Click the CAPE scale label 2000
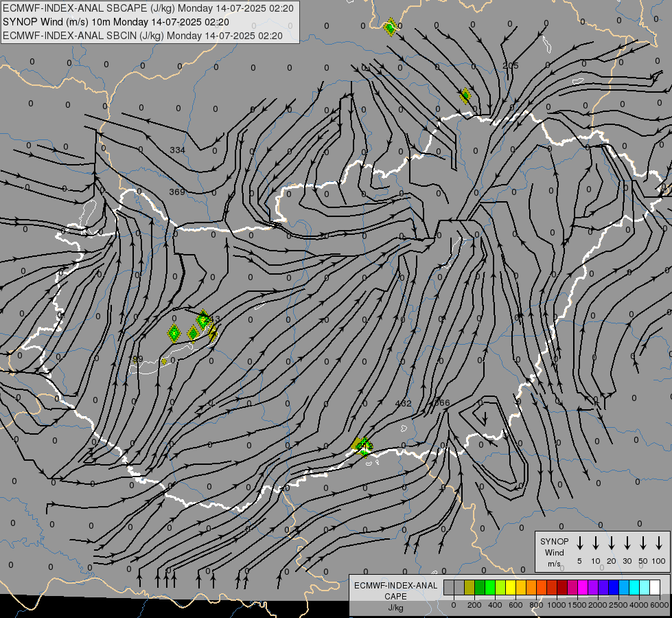672x618 pixels. 598,605
